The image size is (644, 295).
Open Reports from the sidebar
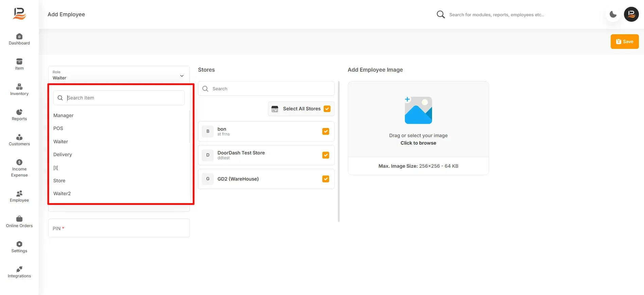(x=19, y=115)
